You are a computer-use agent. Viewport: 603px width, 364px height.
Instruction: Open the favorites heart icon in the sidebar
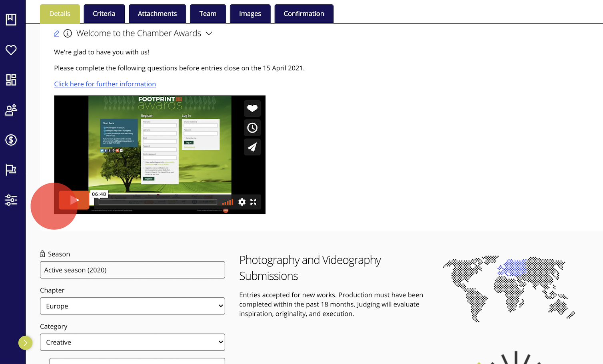coord(11,50)
